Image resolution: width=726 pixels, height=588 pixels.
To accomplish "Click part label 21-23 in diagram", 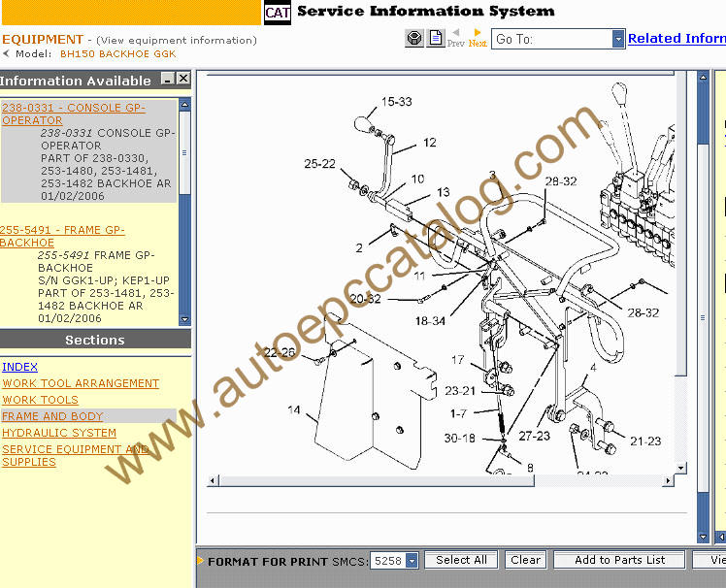I will coord(645,441).
